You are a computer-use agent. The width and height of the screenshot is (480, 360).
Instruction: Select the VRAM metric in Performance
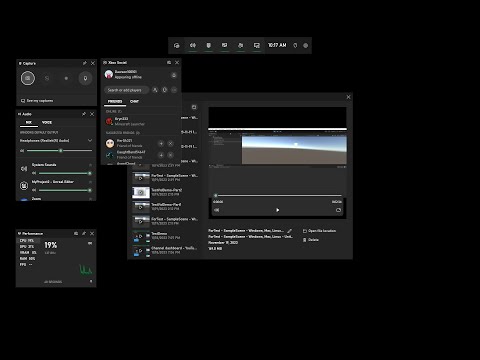click(28, 253)
